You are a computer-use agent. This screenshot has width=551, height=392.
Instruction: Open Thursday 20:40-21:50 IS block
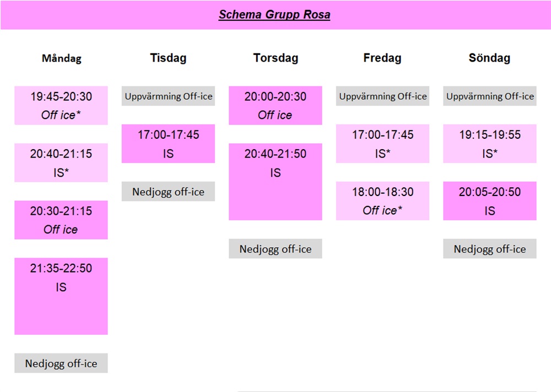[275, 182]
